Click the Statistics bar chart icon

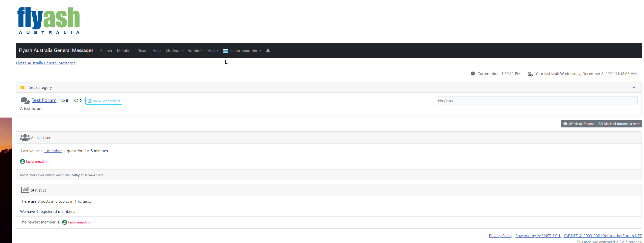(25, 190)
